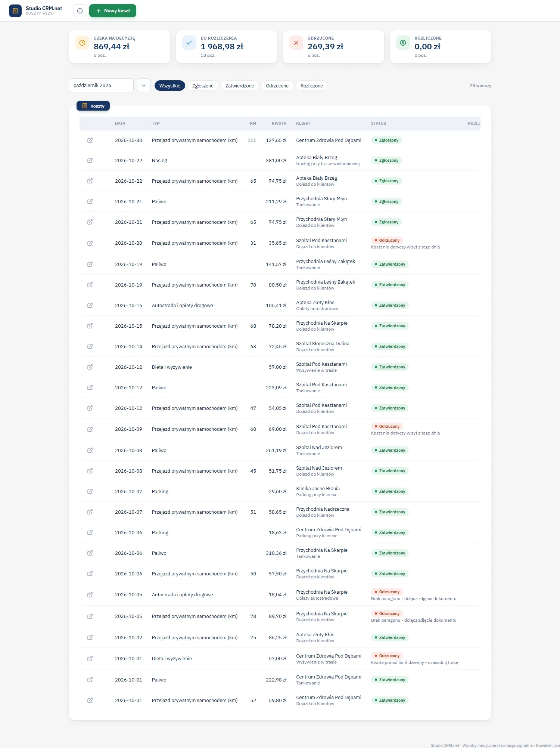560x748 pixels.
Task: Select the Rozliczone filter tab
Action: point(312,86)
